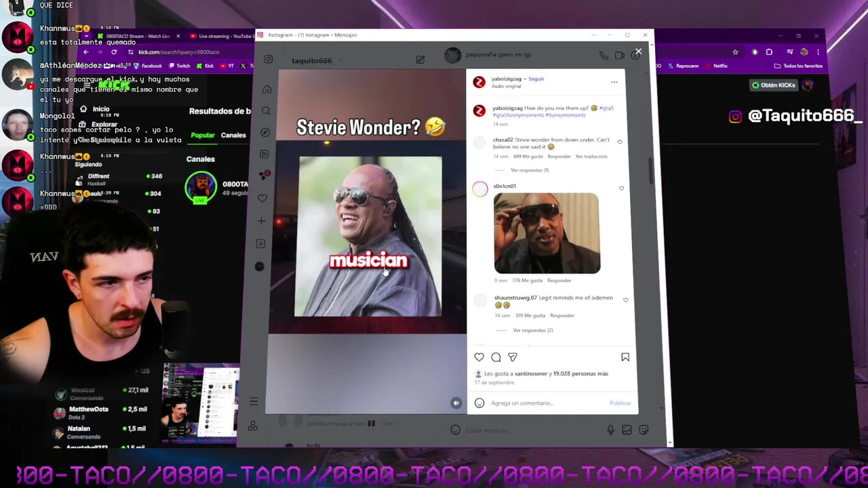Open Notifications heart in Instagram sidebar
Screen dimensions: 868x488
(262, 198)
